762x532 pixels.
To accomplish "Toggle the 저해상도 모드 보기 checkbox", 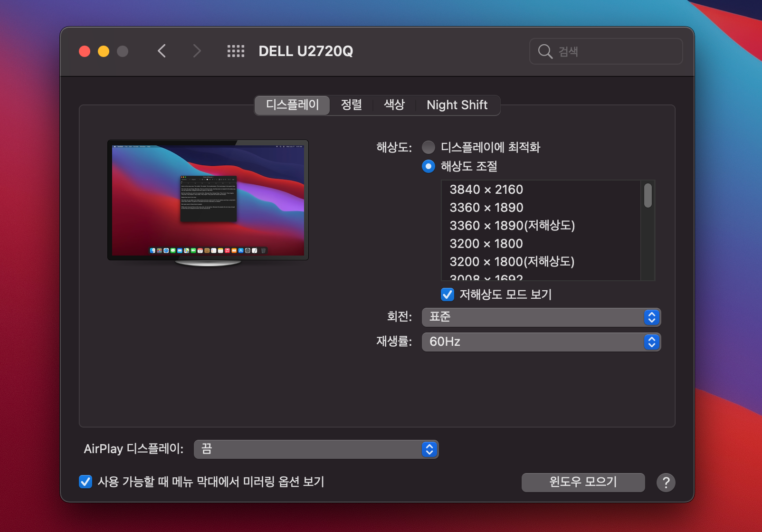I will (448, 294).
